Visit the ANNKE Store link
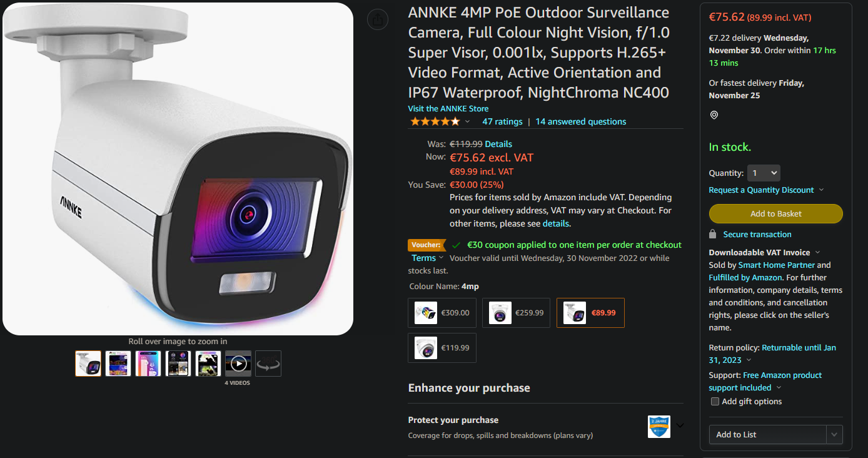 (x=448, y=108)
